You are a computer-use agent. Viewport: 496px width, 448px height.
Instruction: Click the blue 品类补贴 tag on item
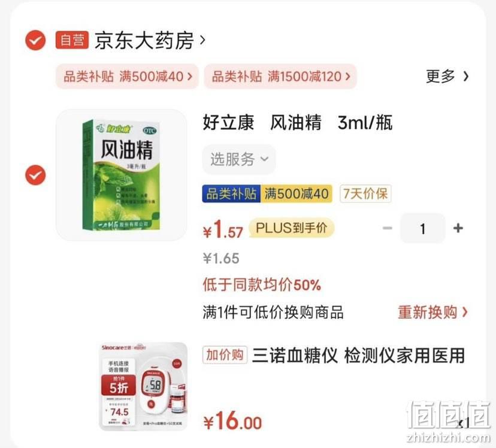pos(231,193)
